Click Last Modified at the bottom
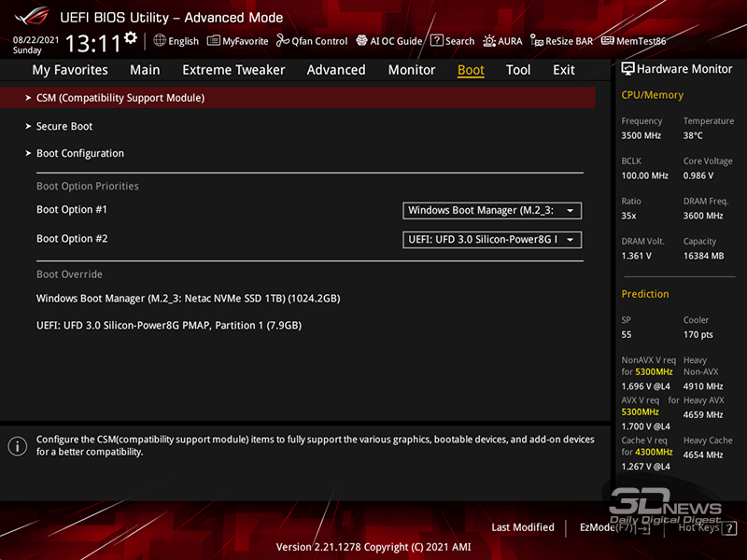Screen dimensions: 747x560 (523, 527)
